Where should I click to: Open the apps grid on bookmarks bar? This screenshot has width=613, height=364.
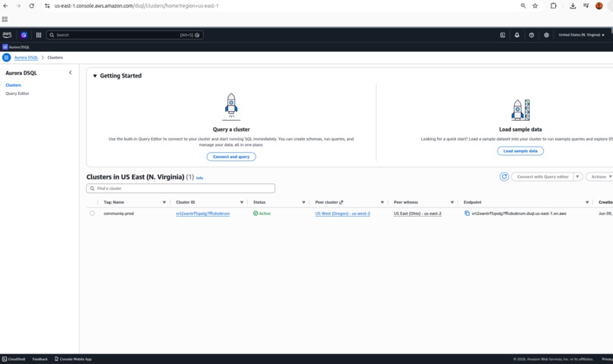coord(5,19)
